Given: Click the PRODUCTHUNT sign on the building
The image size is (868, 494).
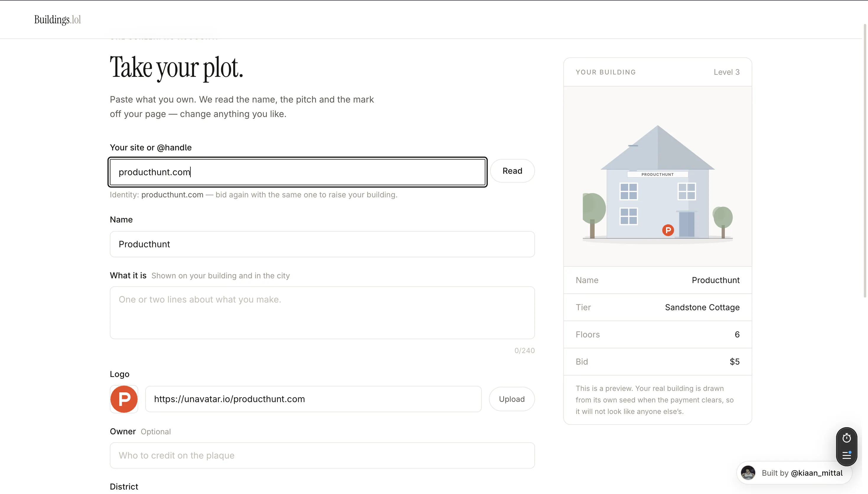Looking at the screenshot, I should 657,174.
